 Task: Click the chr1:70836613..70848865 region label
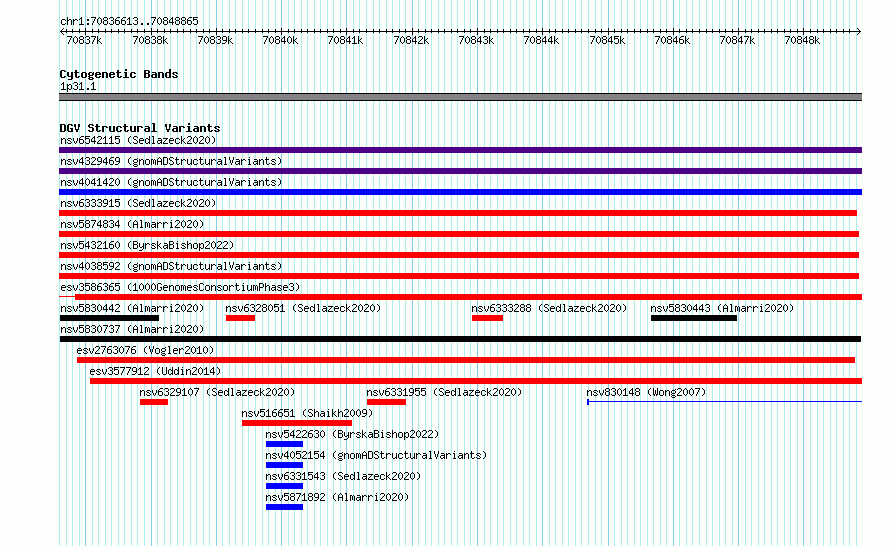click(129, 21)
